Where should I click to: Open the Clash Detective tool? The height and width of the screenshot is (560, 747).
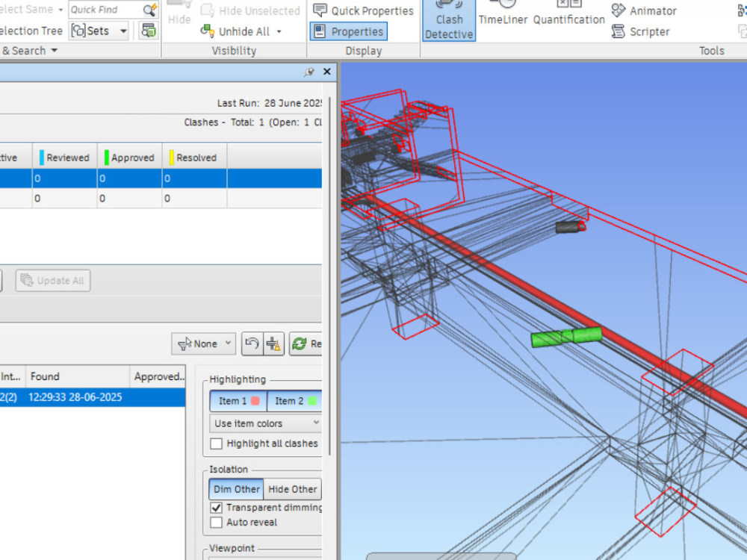(449, 20)
